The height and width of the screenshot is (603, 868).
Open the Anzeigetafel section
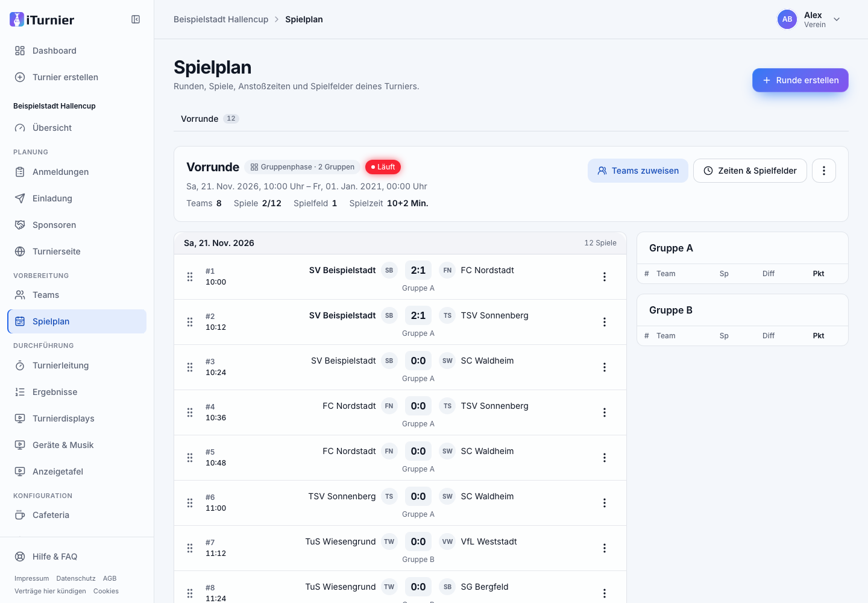click(77, 472)
